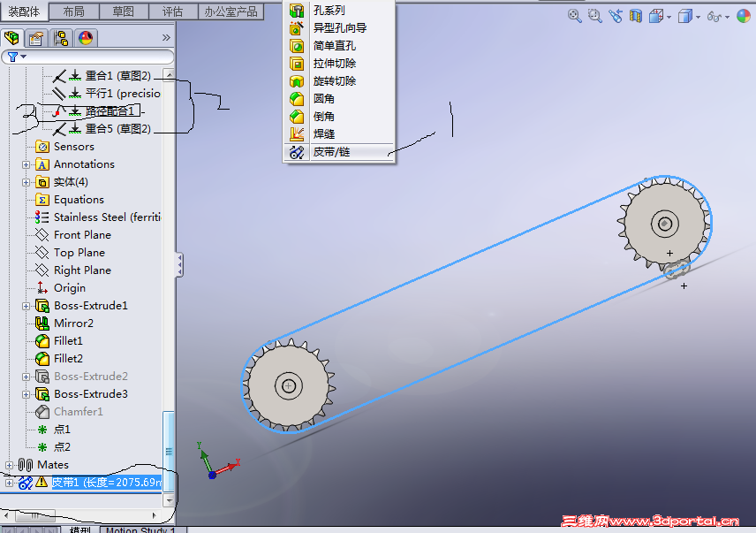Click the 实体(4) solid bodies icon
The width and height of the screenshot is (756, 533).
point(42,182)
